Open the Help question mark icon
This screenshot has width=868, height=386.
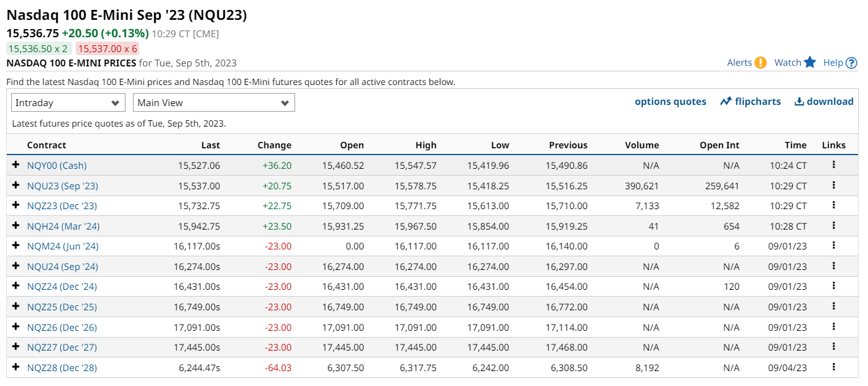pyautogui.click(x=851, y=63)
